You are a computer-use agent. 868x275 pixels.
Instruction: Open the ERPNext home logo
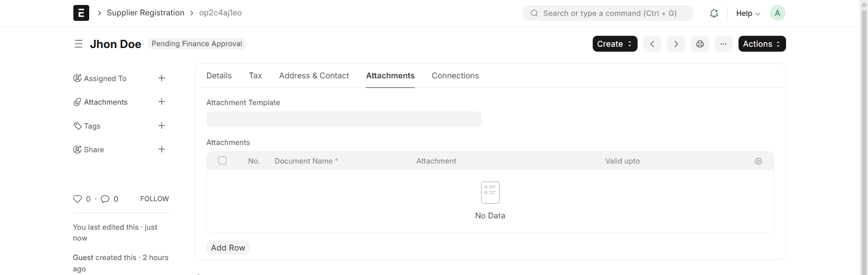pos(81,13)
